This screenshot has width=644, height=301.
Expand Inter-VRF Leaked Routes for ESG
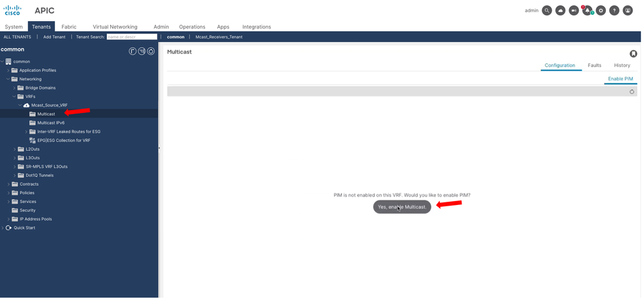tap(26, 131)
